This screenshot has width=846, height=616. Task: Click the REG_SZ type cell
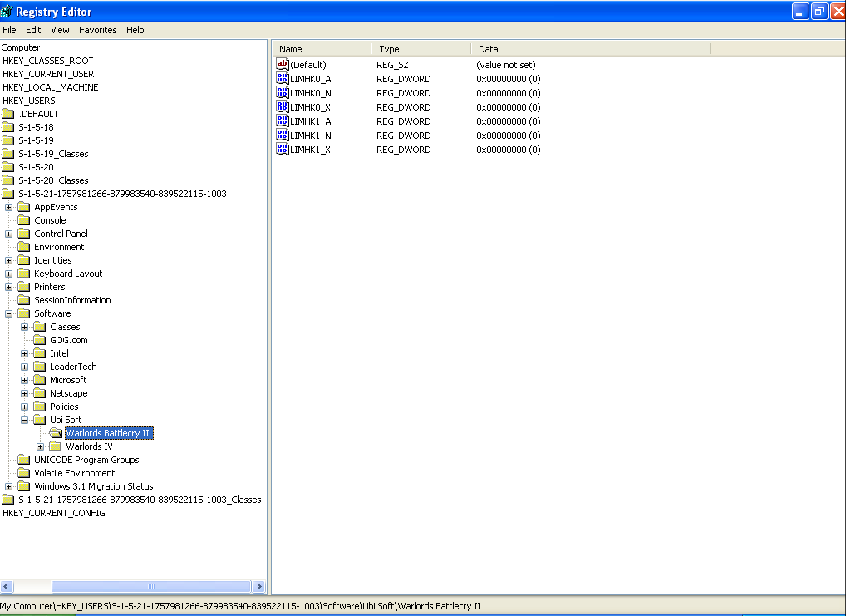click(392, 65)
